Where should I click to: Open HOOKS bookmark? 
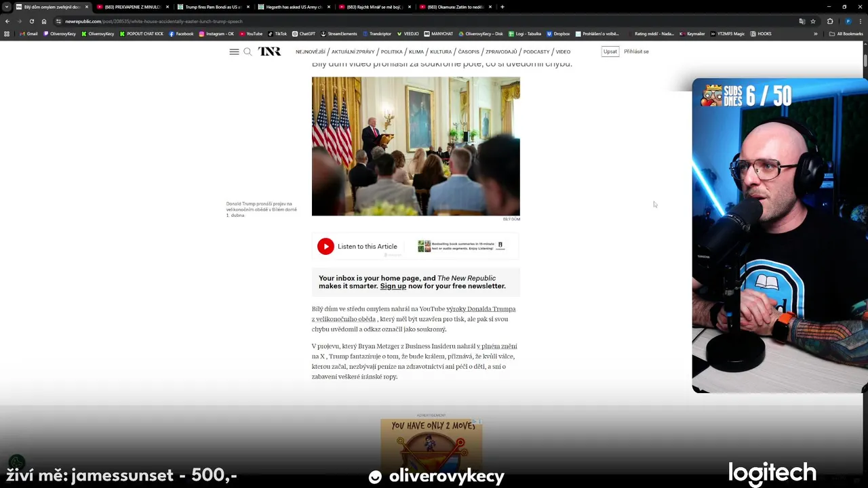point(762,33)
